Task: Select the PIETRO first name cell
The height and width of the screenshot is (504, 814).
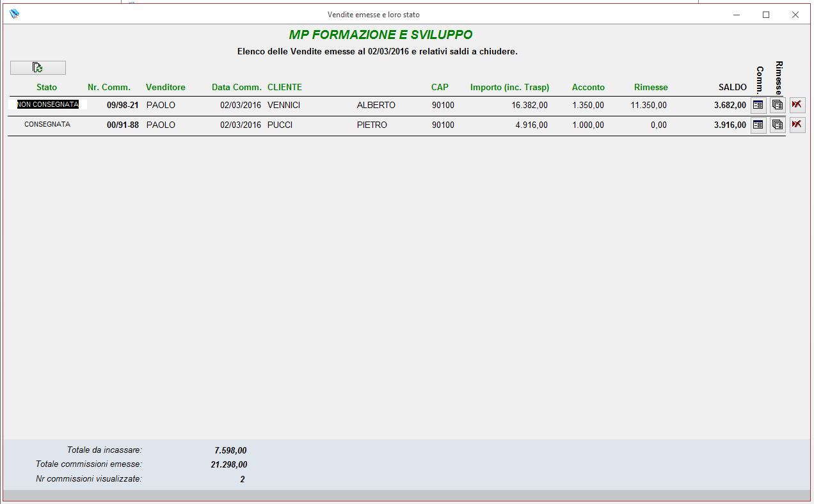Action: 372,125
